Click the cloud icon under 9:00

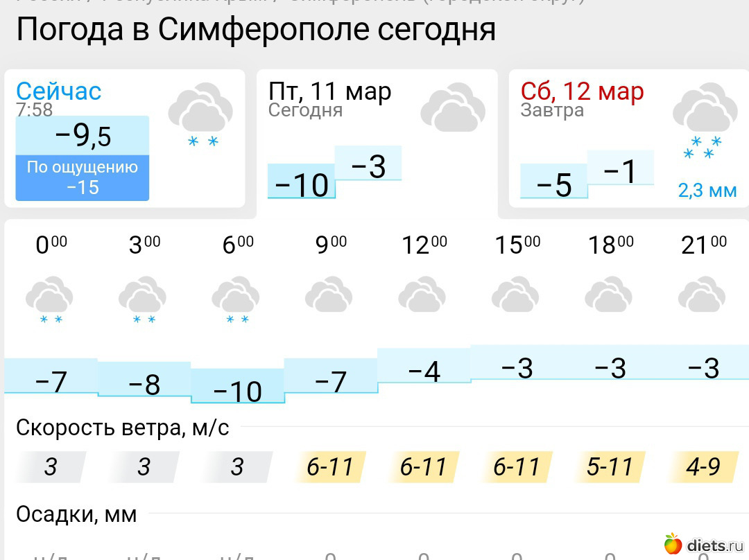[x=329, y=296]
